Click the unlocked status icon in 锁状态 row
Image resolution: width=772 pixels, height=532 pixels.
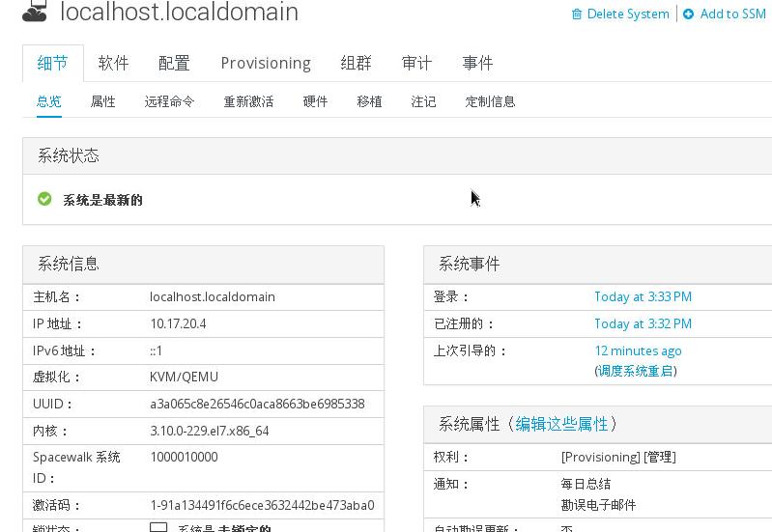pyautogui.click(x=158, y=527)
